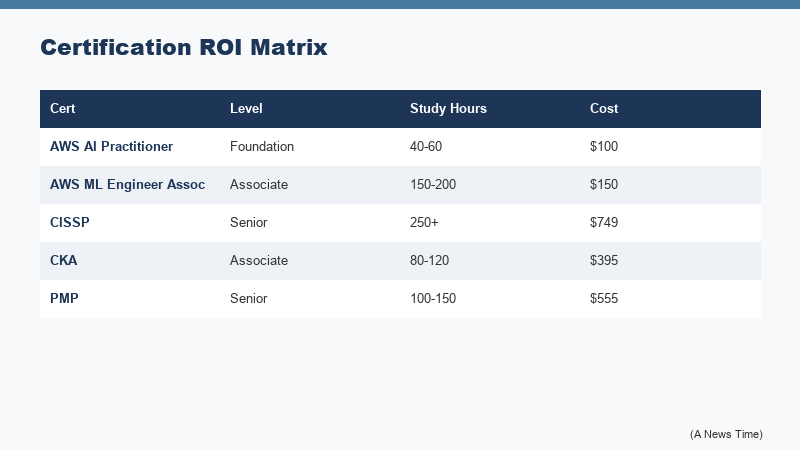Screen dimensions: 800x450
Task: Select the CISSP certification cell
Action: pos(68,223)
